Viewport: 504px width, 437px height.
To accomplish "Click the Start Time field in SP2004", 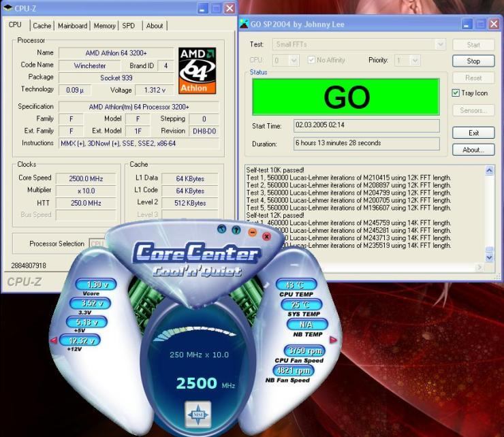I will point(366,125).
